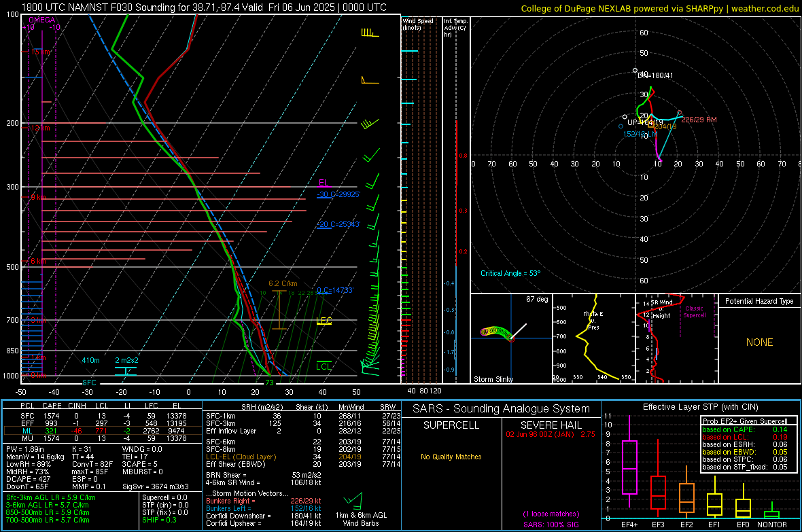Image resolution: width=802 pixels, height=532 pixels.
Task: Click the '2 m2s2' effective SRH label
Action: pos(126,360)
